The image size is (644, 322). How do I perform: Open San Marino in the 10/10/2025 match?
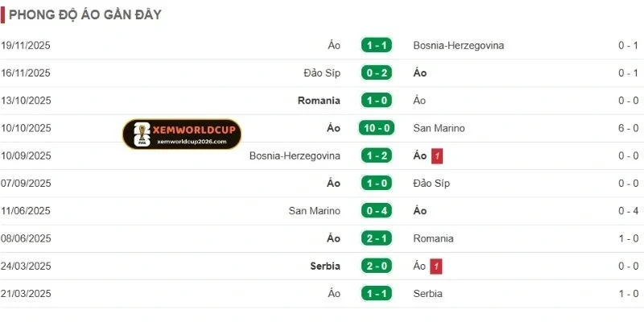click(x=439, y=128)
